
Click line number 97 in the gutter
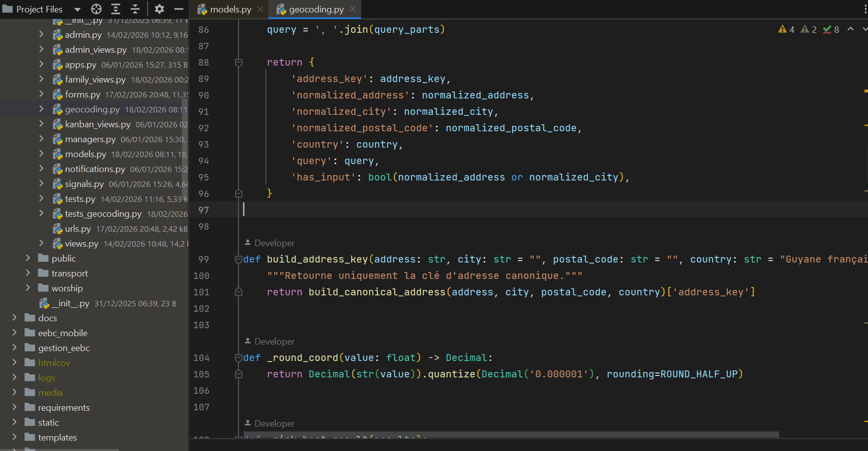204,210
